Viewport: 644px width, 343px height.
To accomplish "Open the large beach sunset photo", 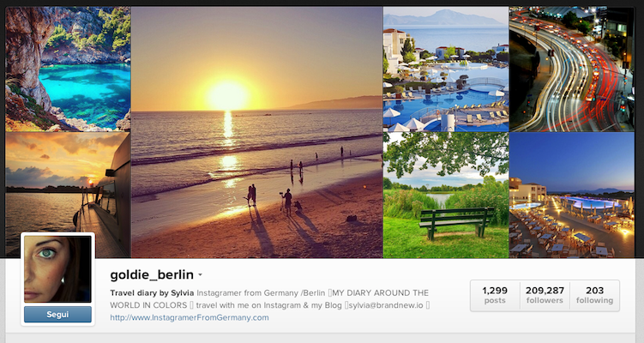I will pos(257,132).
